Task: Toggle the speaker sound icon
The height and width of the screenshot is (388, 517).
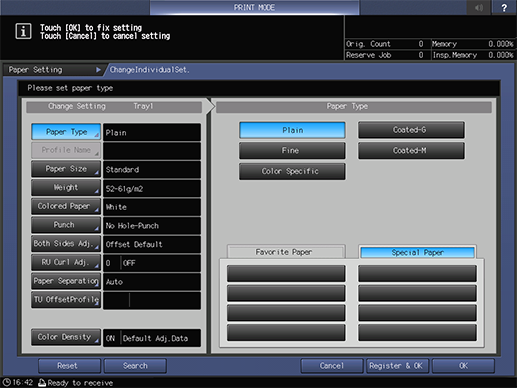Action: pos(479,7)
